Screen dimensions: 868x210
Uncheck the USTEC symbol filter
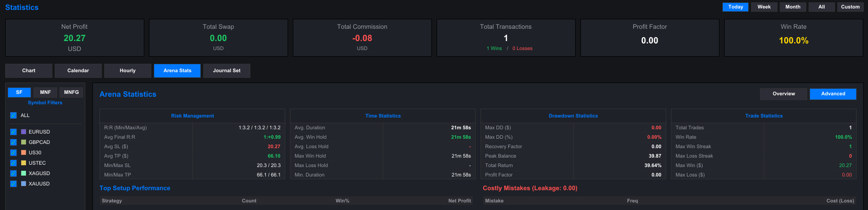coord(13,163)
